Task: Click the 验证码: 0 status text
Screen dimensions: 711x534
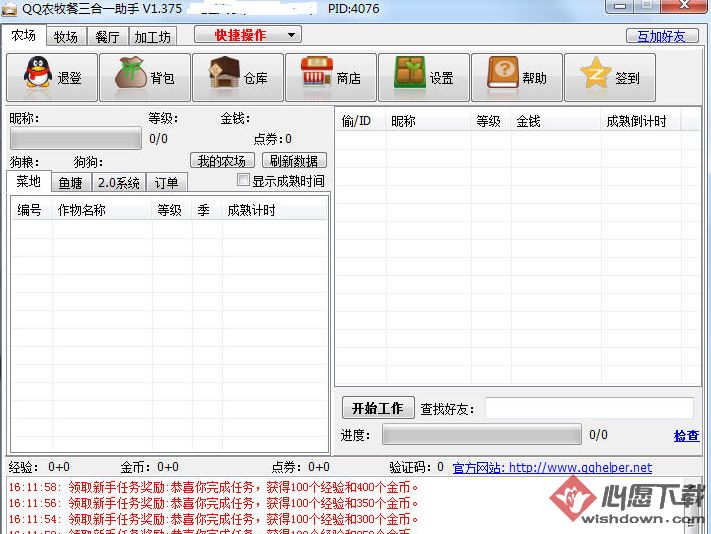Action: click(x=416, y=467)
